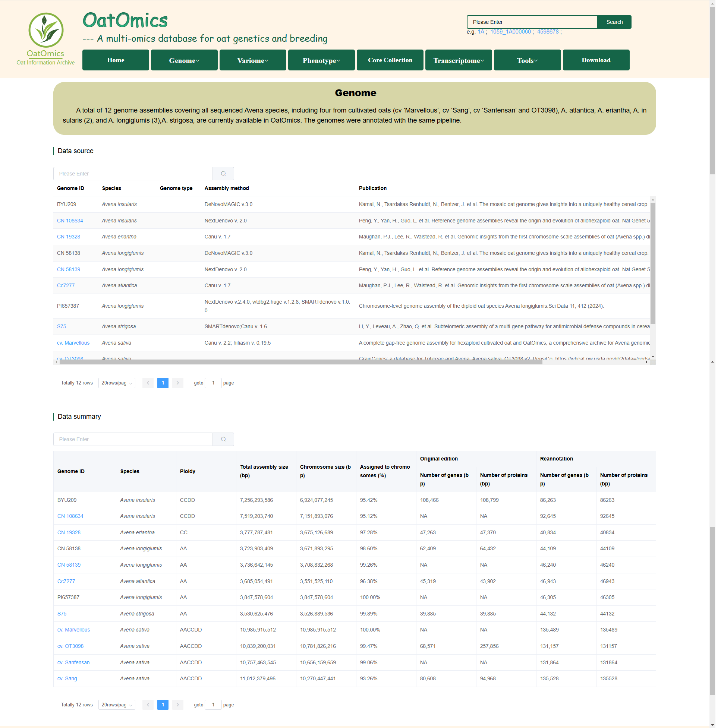
Task: Click cell value 257,856
Action: pyautogui.click(x=489, y=646)
